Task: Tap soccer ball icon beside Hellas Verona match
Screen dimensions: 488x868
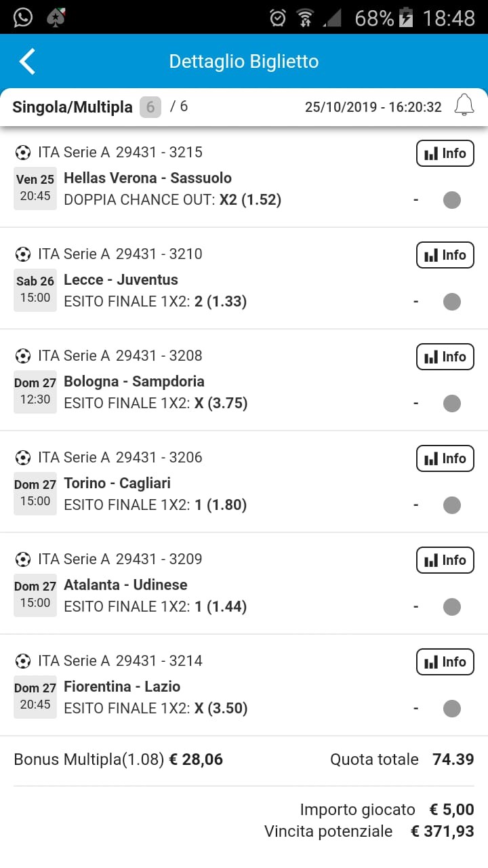Action: click(x=23, y=153)
